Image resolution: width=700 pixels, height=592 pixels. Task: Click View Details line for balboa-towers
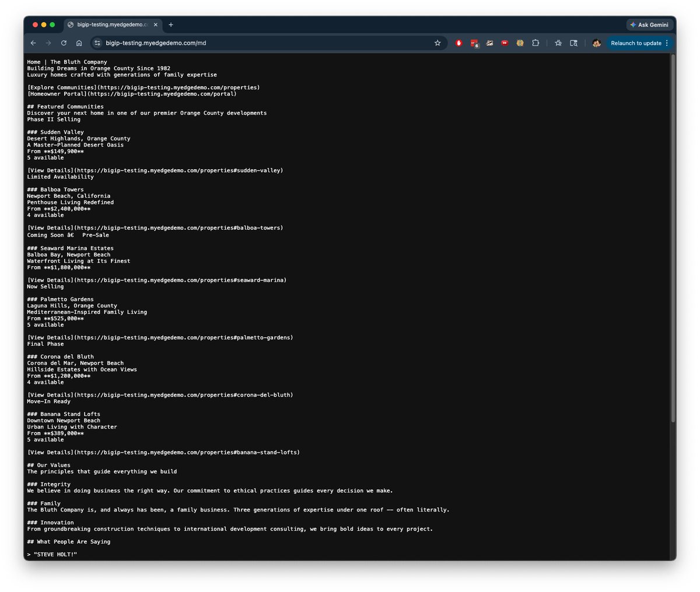coord(155,228)
